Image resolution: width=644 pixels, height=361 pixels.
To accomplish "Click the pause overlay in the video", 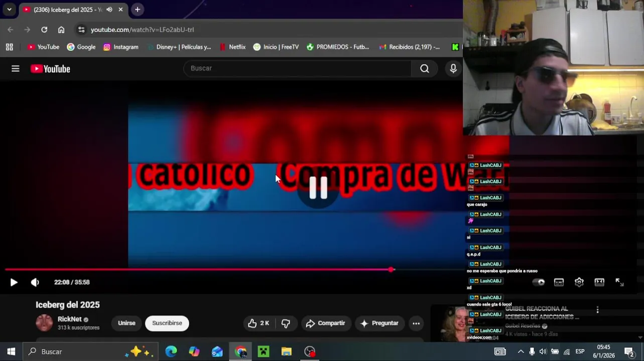I will [x=318, y=188].
